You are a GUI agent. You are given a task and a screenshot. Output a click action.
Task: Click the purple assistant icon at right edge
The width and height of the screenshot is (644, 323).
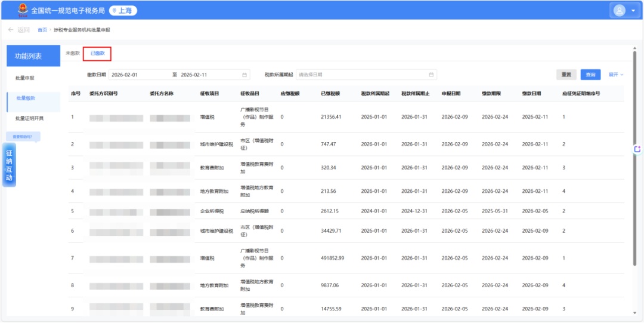pos(637,149)
